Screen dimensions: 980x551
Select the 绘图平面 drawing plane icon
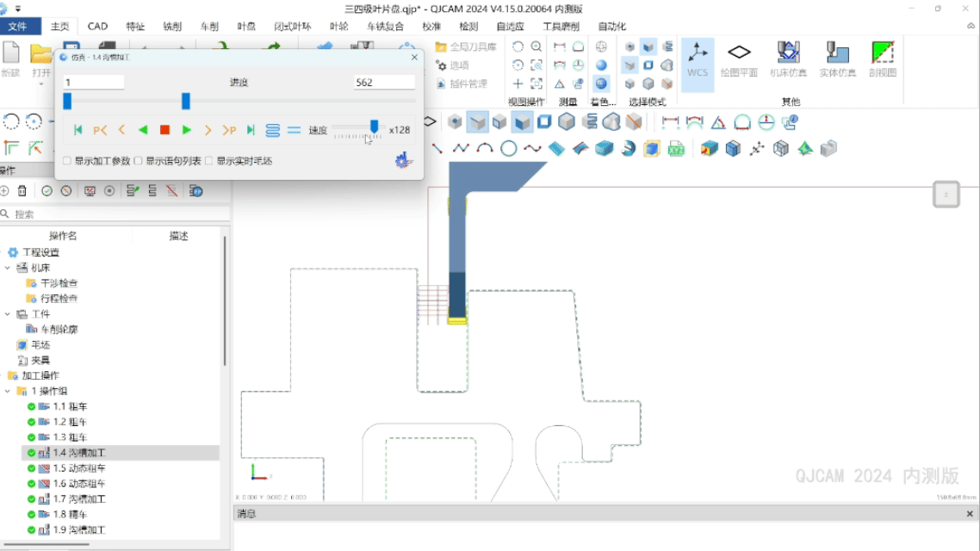point(739,59)
